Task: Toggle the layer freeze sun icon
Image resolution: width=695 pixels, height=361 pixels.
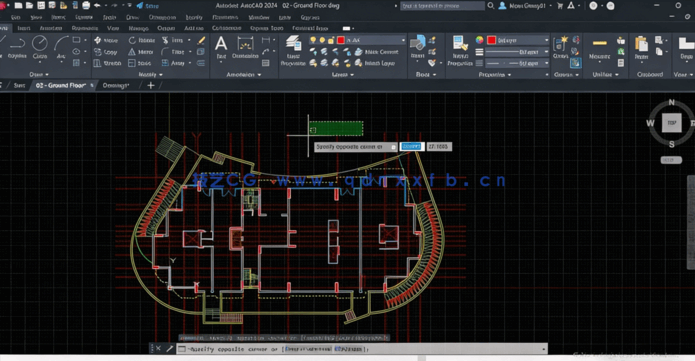Action: click(322, 40)
